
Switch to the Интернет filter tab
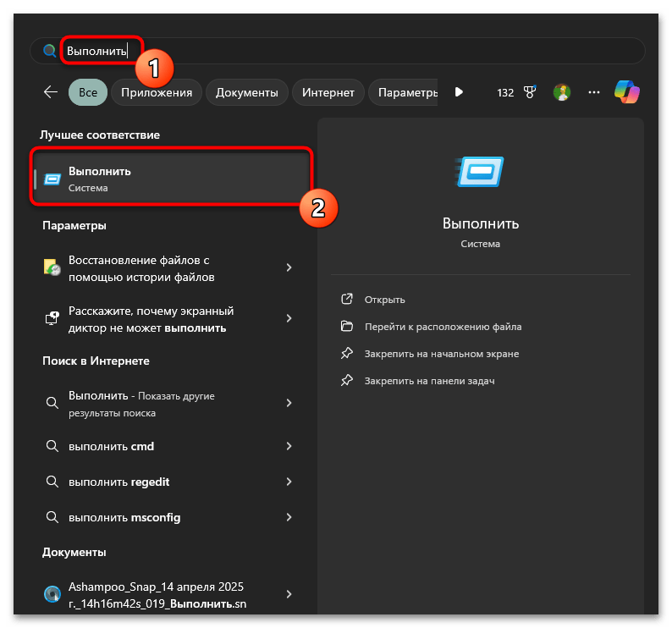(x=328, y=92)
